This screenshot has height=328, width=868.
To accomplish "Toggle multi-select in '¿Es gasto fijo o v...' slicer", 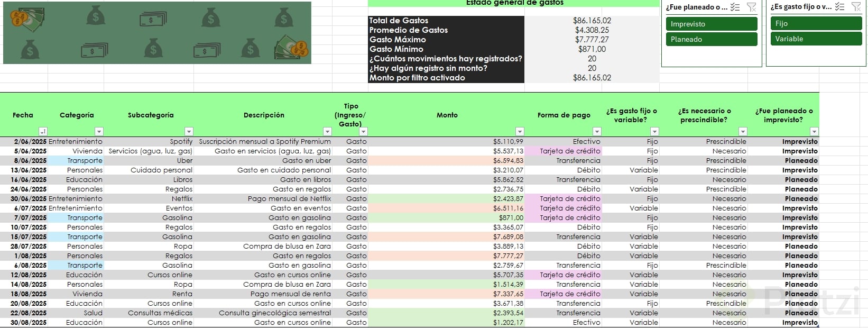I will coord(839,7).
